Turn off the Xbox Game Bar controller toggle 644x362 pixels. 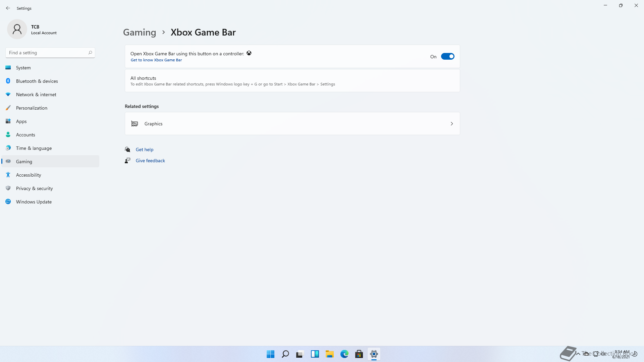click(x=448, y=56)
